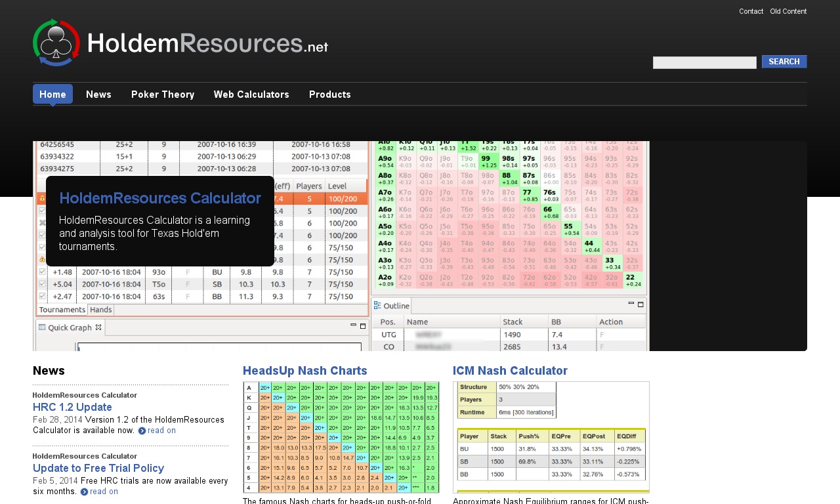The width and height of the screenshot is (840, 504).
Task: Focus the search input field
Action: point(705,62)
